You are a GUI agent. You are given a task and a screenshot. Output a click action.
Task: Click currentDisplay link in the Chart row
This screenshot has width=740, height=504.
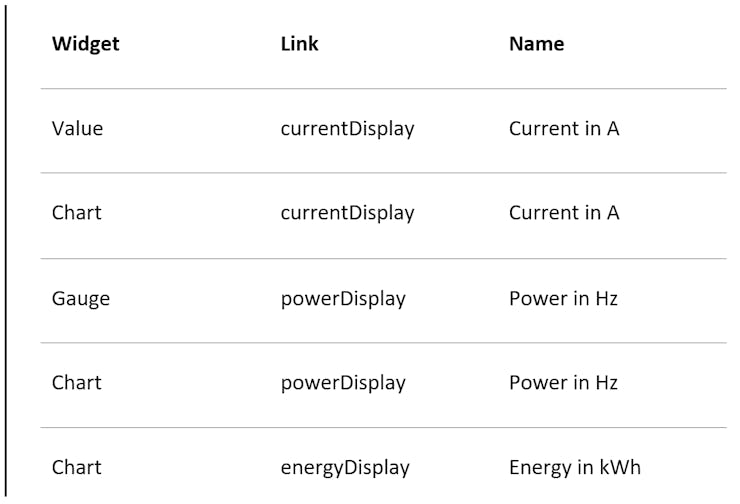[x=347, y=213]
